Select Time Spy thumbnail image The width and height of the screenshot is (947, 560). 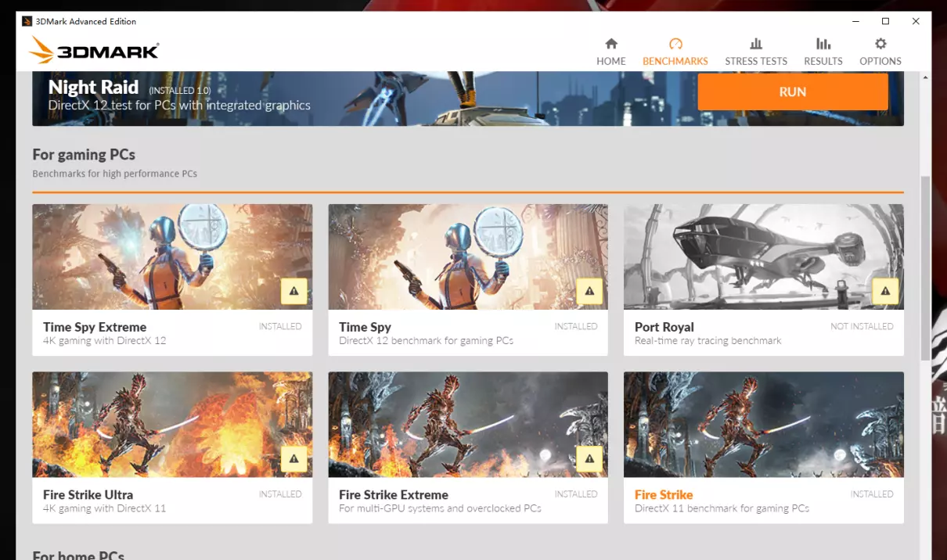pos(468,257)
